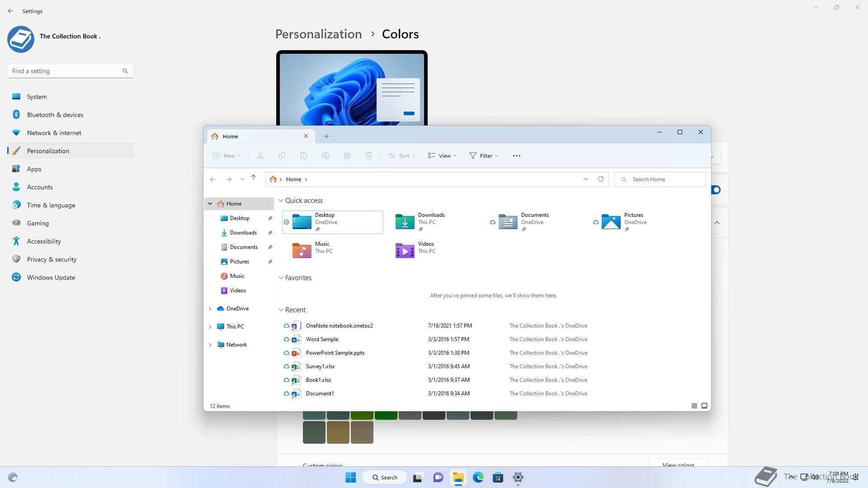This screenshot has height=488, width=868.
Task: Click the Copy icon in Explorer toolbar
Action: pos(282,155)
